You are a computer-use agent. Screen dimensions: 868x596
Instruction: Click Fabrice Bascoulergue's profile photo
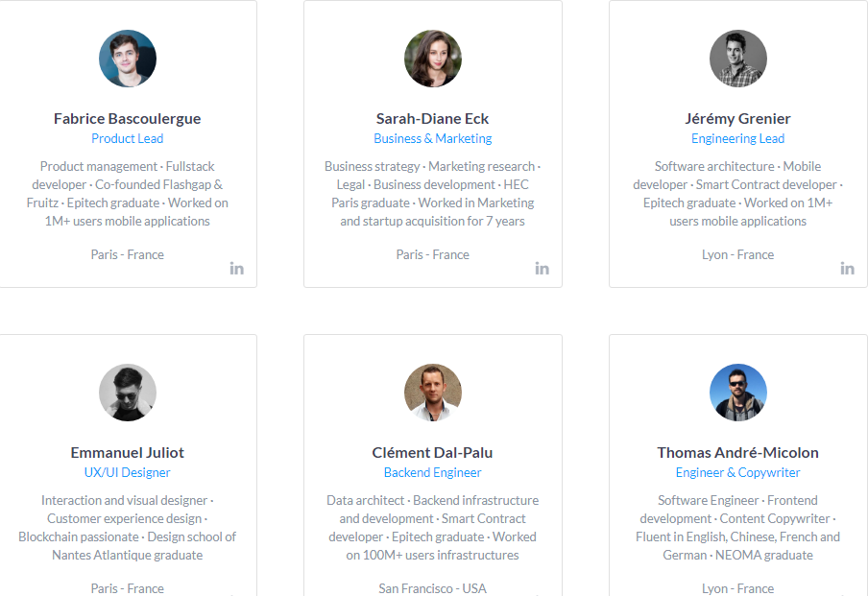128,59
